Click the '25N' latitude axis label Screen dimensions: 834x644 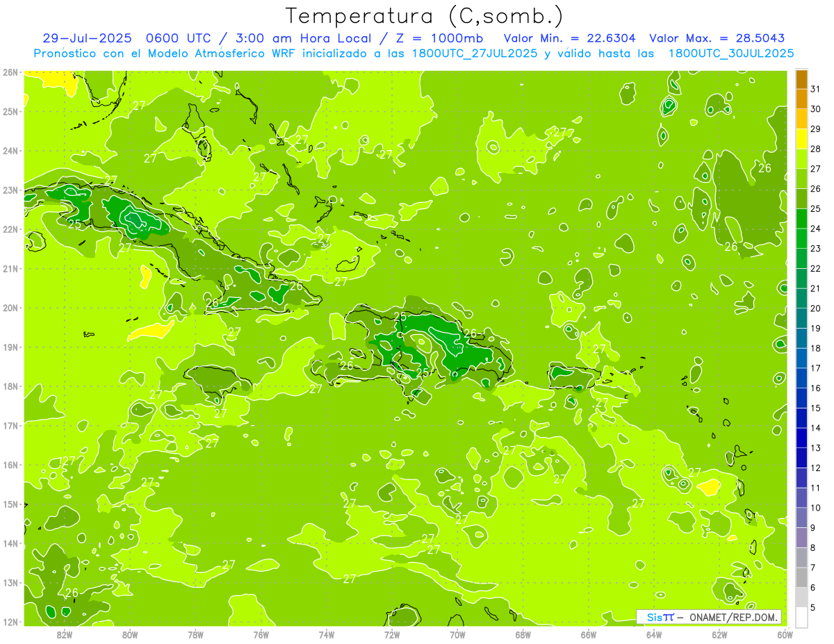(x=10, y=112)
